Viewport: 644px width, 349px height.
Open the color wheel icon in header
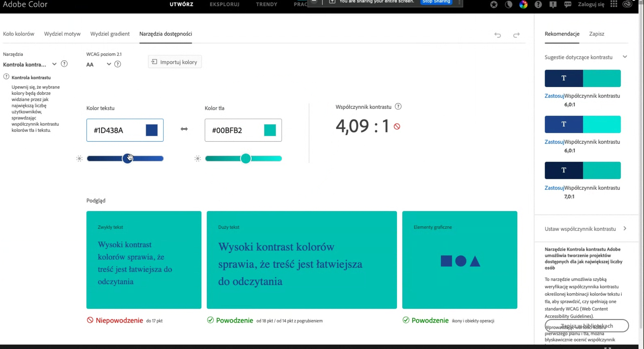[523, 4]
